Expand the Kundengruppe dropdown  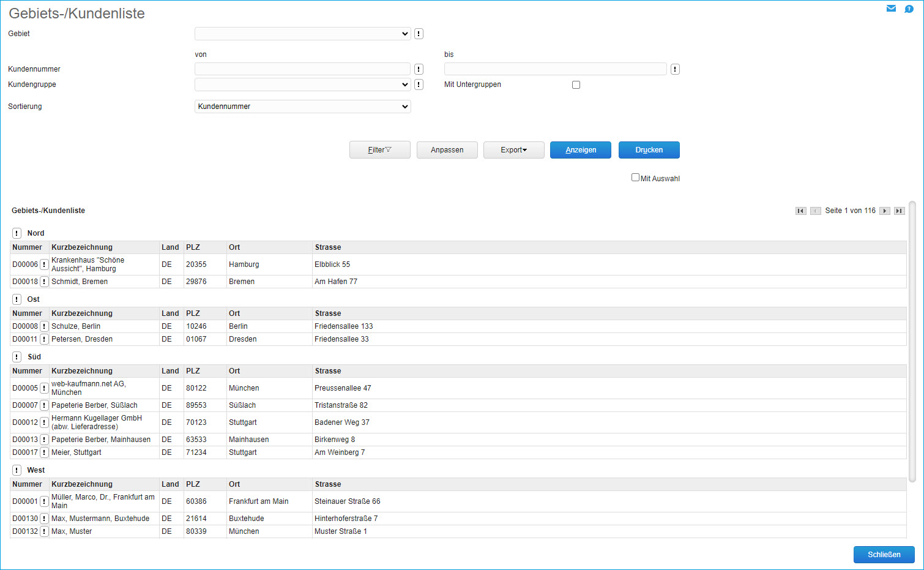[302, 84]
